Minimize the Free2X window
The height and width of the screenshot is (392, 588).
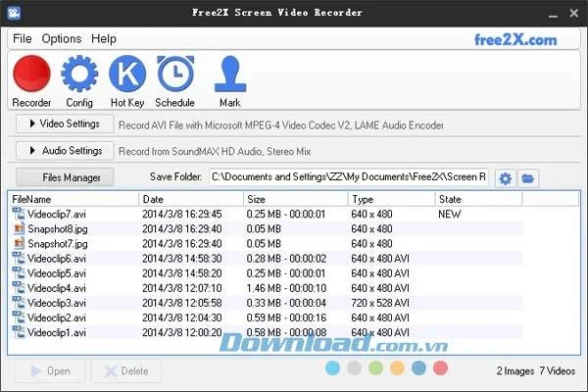click(x=553, y=14)
